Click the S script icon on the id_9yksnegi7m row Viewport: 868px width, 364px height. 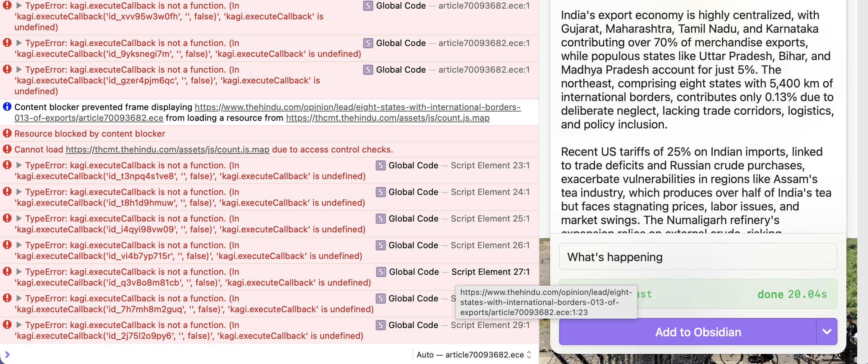368,43
